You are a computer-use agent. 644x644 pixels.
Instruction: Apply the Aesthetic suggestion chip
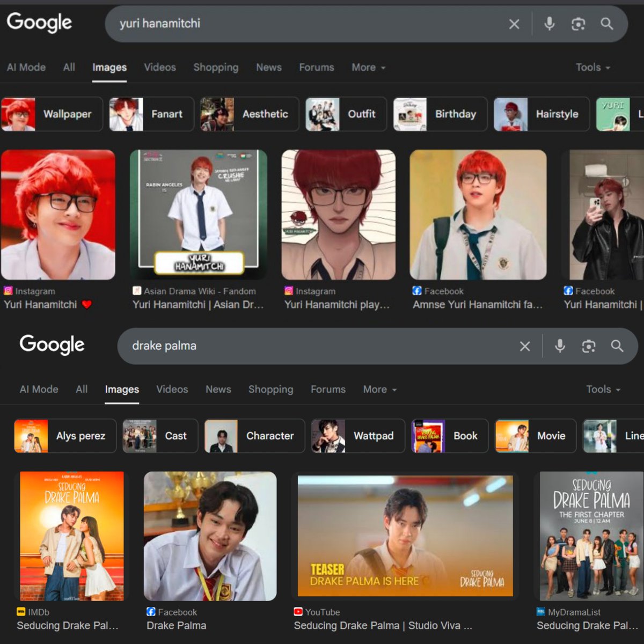click(250, 114)
